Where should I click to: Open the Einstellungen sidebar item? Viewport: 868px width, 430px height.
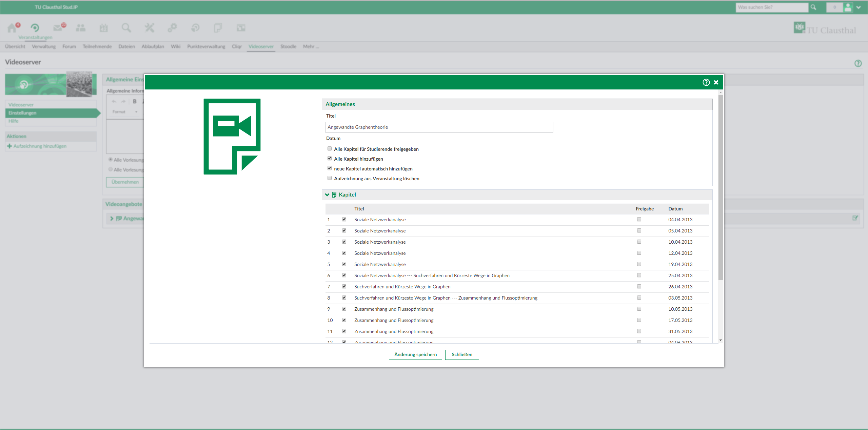click(x=22, y=113)
